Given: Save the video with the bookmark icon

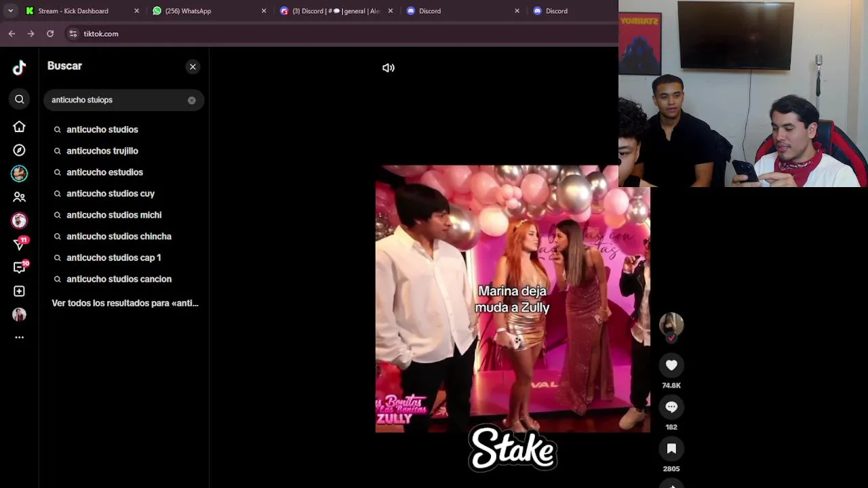Looking at the screenshot, I should pos(671,448).
